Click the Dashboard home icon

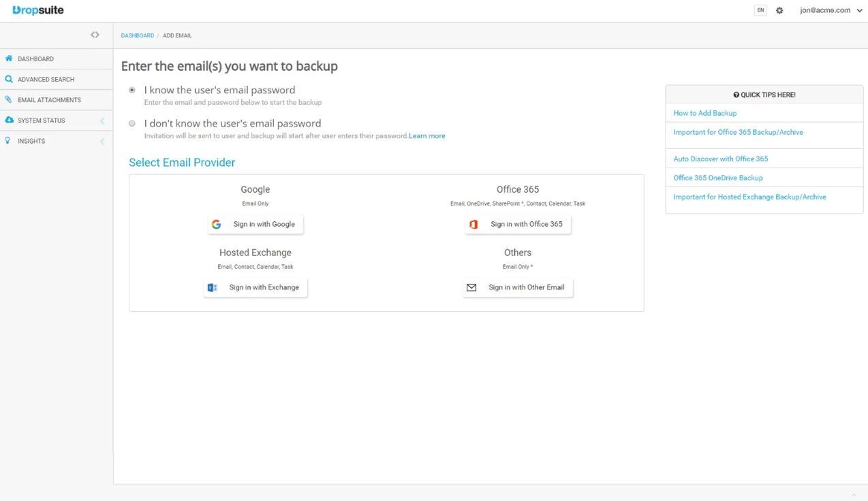9,59
